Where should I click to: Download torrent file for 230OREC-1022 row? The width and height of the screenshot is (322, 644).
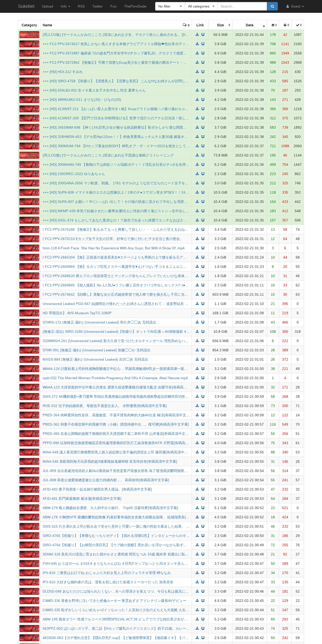pos(197,174)
